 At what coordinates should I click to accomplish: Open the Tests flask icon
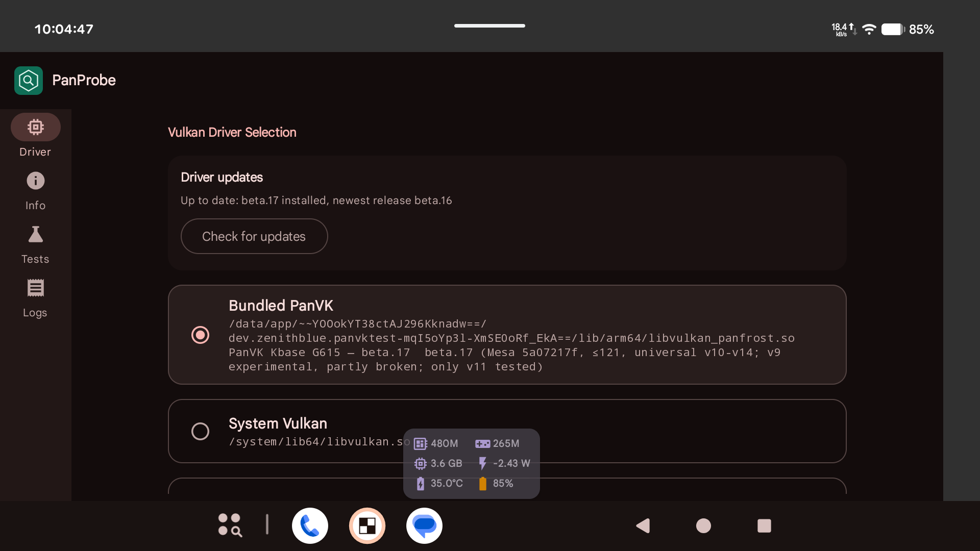[35, 234]
